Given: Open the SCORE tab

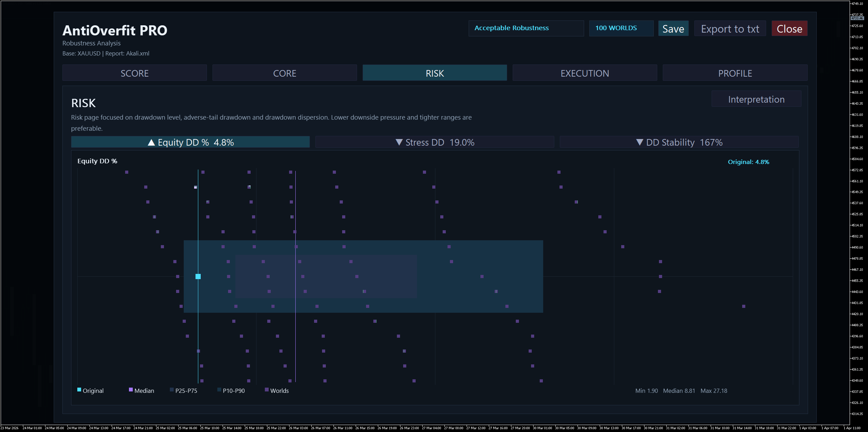Looking at the screenshot, I should pyautogui.click(x=134, y=73).
